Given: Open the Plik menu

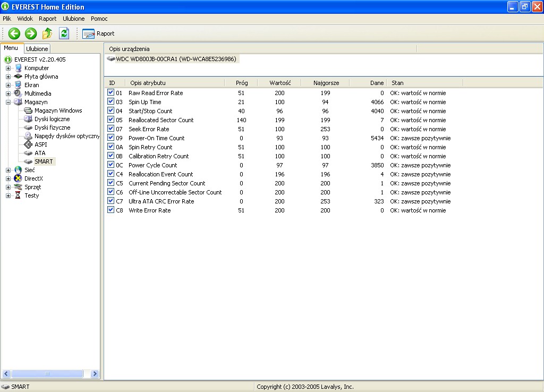Looking at the screenshot, I should 7,19.
